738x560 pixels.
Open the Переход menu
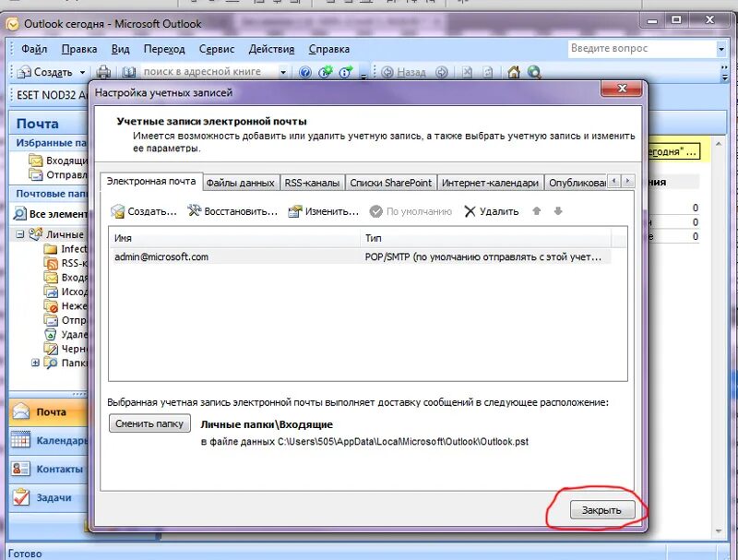[164, 49]
